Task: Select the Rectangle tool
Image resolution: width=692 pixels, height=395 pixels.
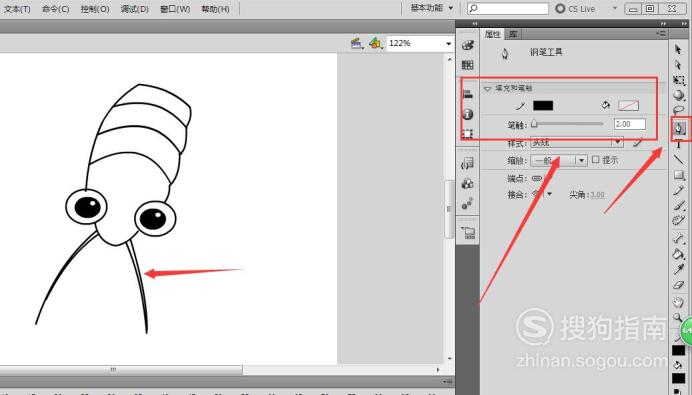Action: (x=679, y=175)
